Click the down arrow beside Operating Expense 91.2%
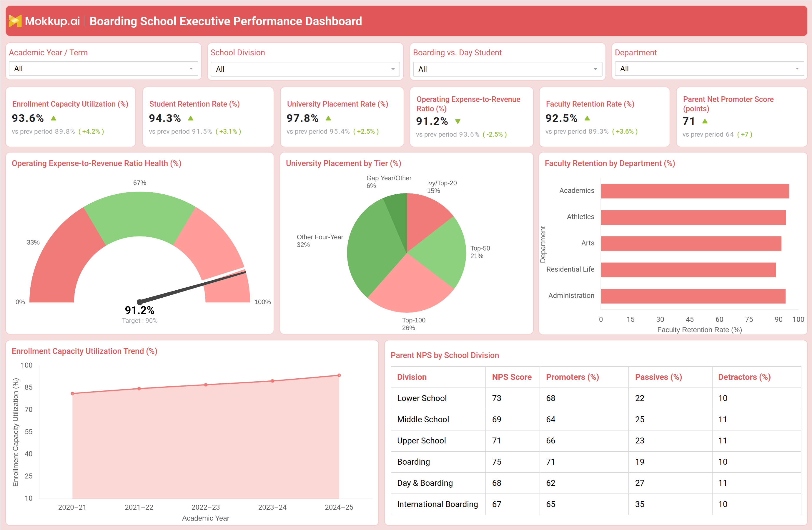The image size is (812, 530). (x=458, y=121)
